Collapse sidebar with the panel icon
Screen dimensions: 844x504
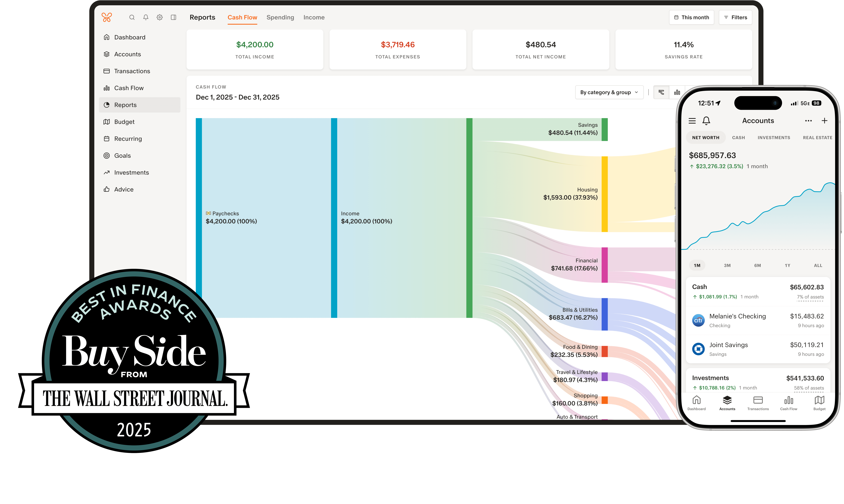[x=173, y=17]
